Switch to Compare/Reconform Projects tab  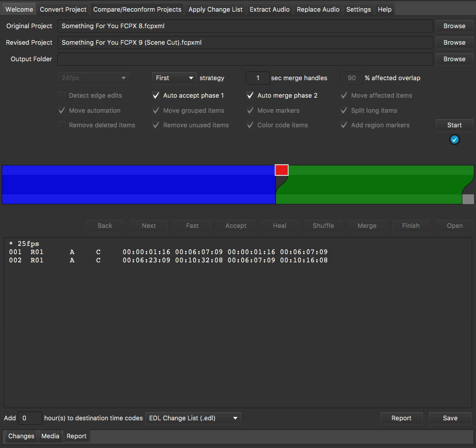coord(137,9)
